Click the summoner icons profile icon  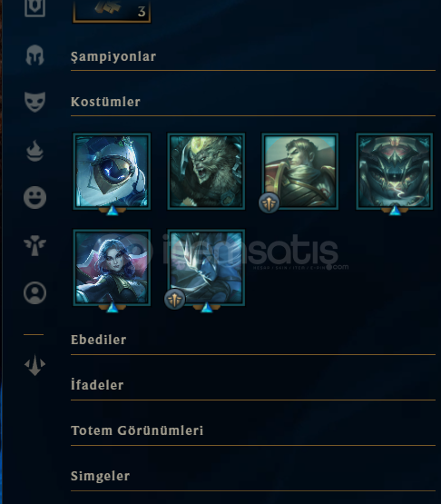[34, 292]
